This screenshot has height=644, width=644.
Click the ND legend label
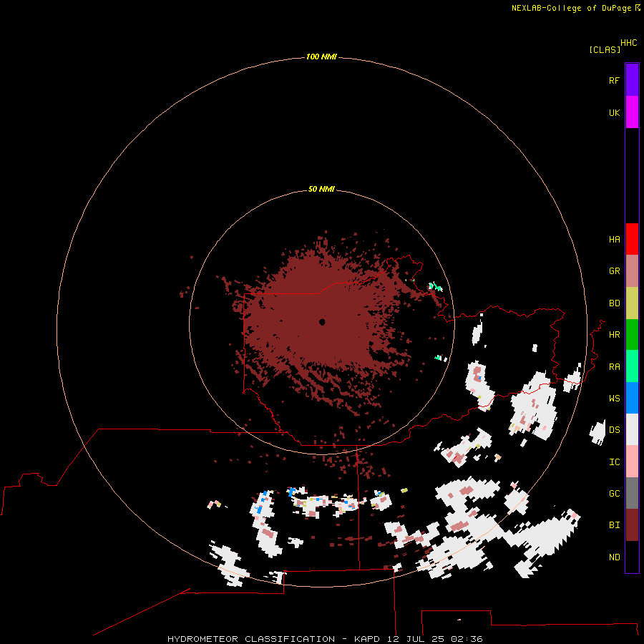tap(614, 557)
